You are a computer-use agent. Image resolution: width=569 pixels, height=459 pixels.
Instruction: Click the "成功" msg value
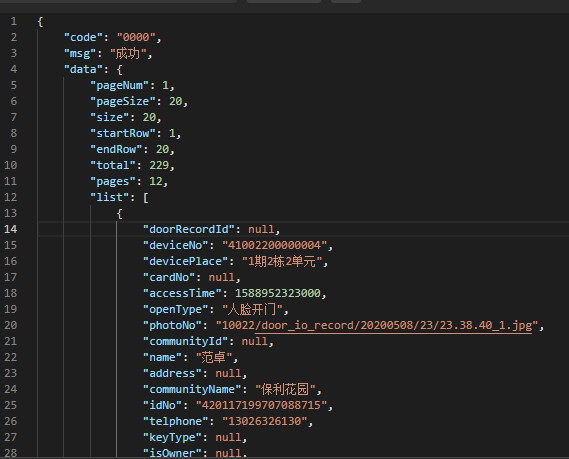click(x=128, y=53)
